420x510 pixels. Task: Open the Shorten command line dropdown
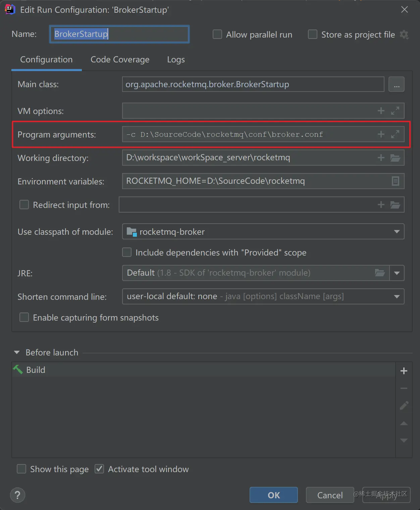click(x=397, y=296)
